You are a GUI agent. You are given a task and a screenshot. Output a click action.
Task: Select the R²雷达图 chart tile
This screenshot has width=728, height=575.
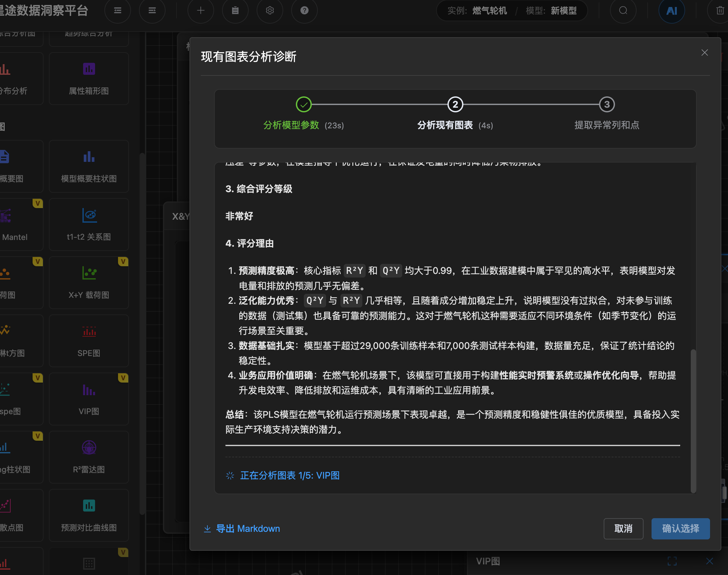[x=89, y=457]
